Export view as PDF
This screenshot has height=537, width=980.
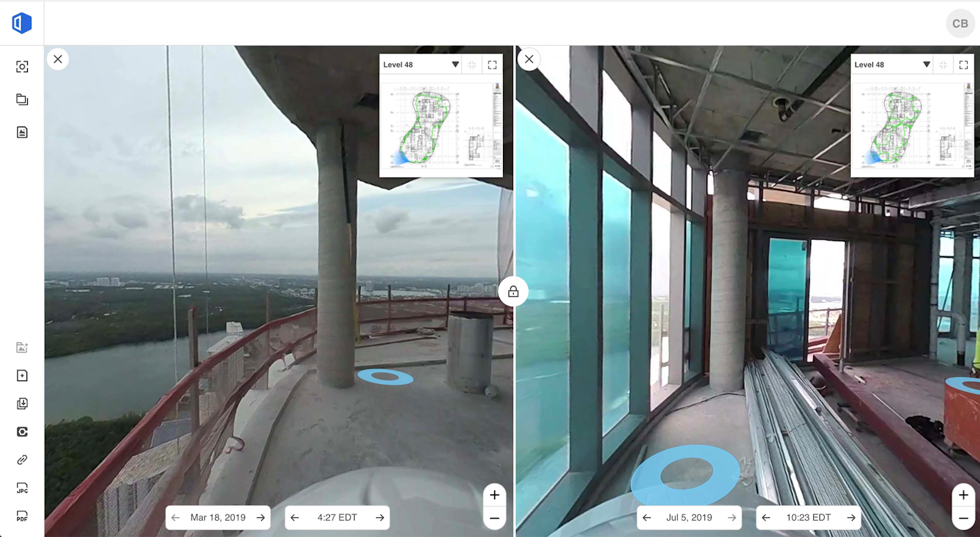(22, 516)
